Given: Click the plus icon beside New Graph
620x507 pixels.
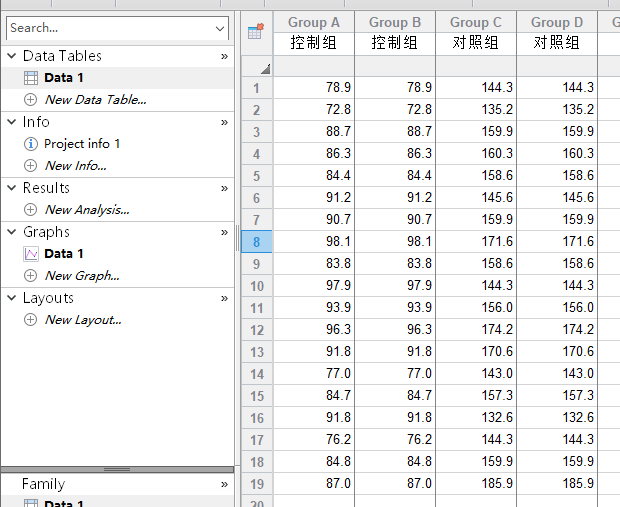Looking at the screenshot, I should [30, 276].
